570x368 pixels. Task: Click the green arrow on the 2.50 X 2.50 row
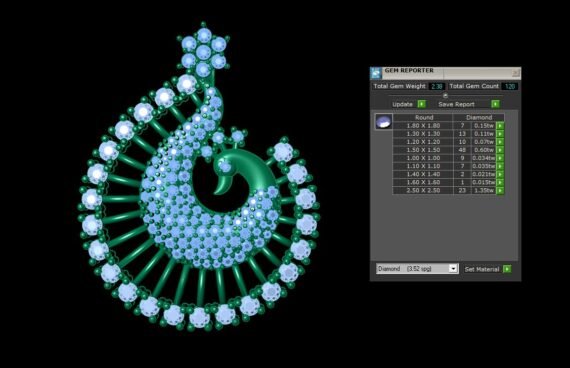[x=500, y=191]
